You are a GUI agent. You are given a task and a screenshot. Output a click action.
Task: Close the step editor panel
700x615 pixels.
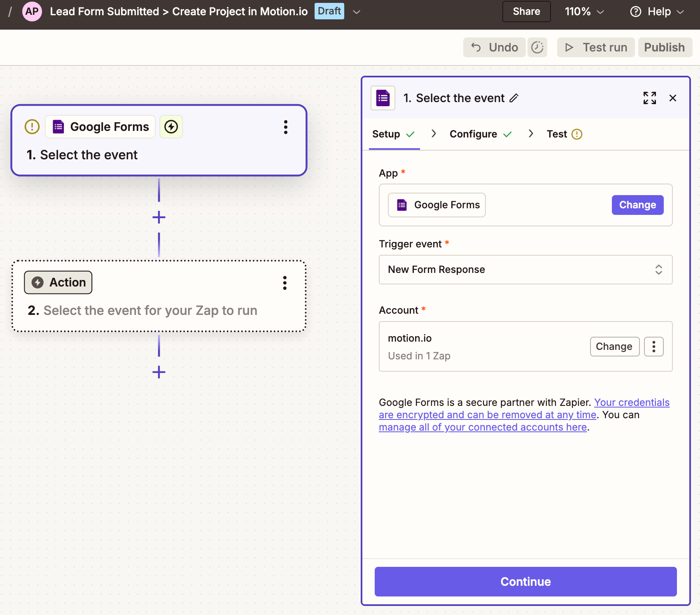(x=673, y=98)
